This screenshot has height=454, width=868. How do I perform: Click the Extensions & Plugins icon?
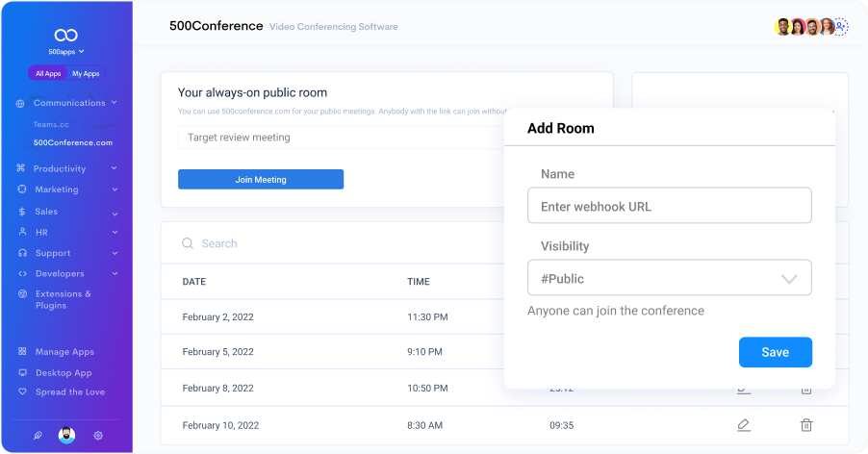tap(23, 294)
